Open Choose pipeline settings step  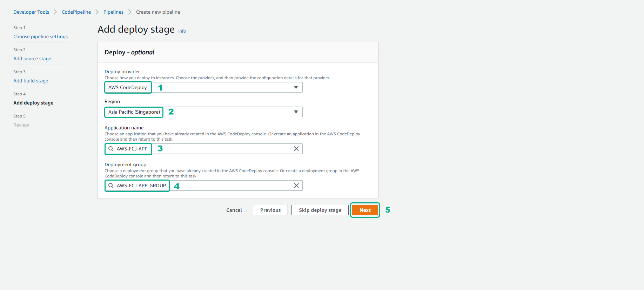pos(41,36)
